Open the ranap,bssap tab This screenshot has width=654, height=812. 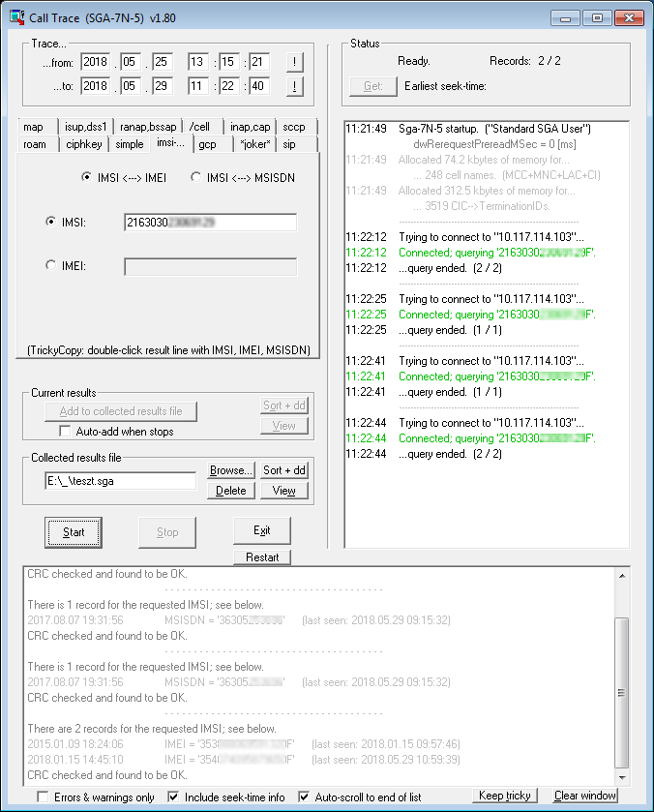click(147, 127)
